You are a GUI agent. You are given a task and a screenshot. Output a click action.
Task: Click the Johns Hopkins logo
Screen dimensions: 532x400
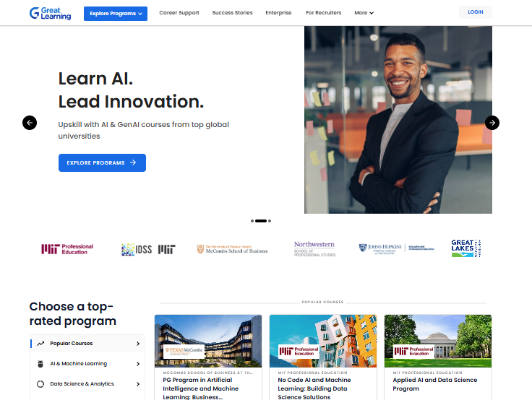[396, 248]
